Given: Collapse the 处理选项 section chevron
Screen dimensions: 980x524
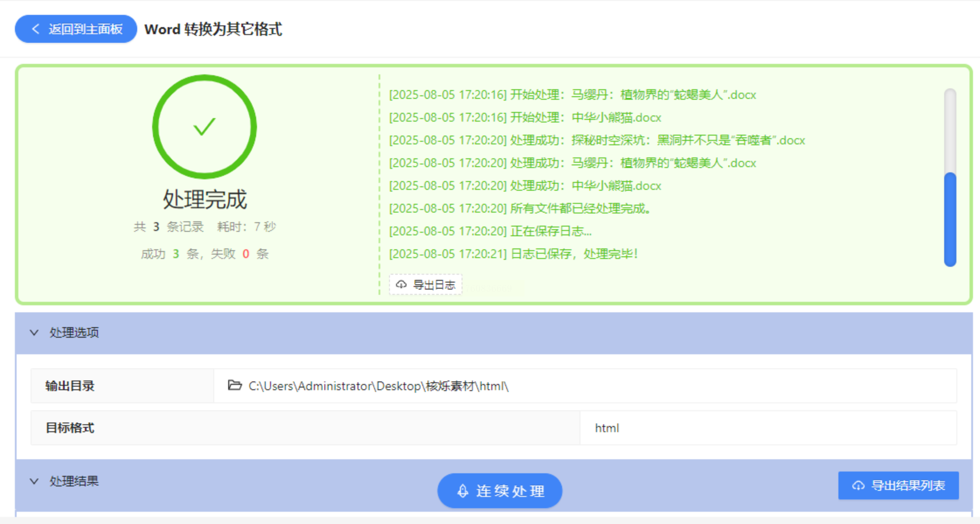Looking at the screenshot, I should point(34,332).
